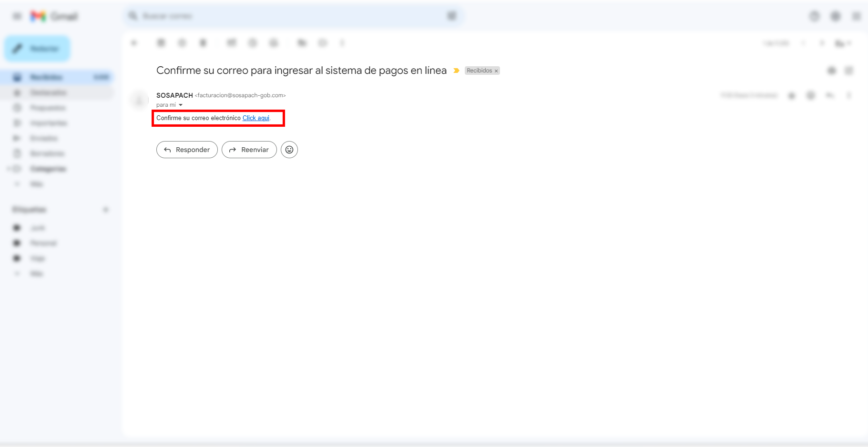Click the Delete trash icon in toolbar

click(x=203, y=43)
